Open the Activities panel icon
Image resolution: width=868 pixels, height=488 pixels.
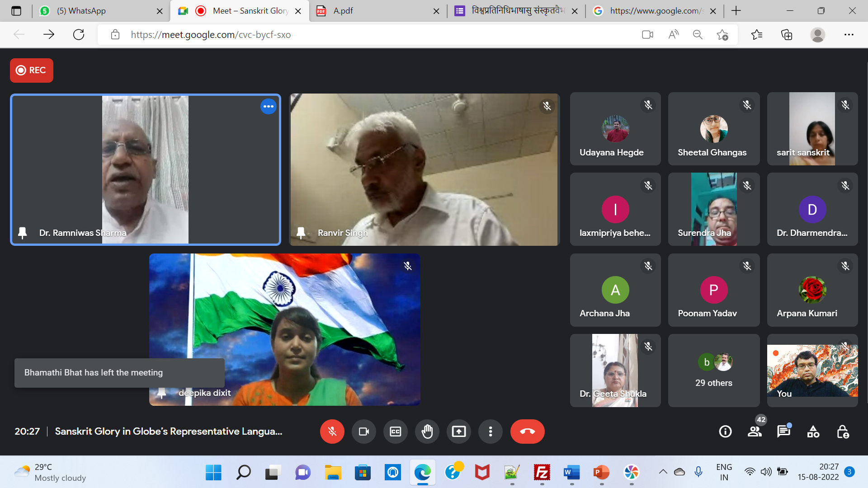point(813,432)
